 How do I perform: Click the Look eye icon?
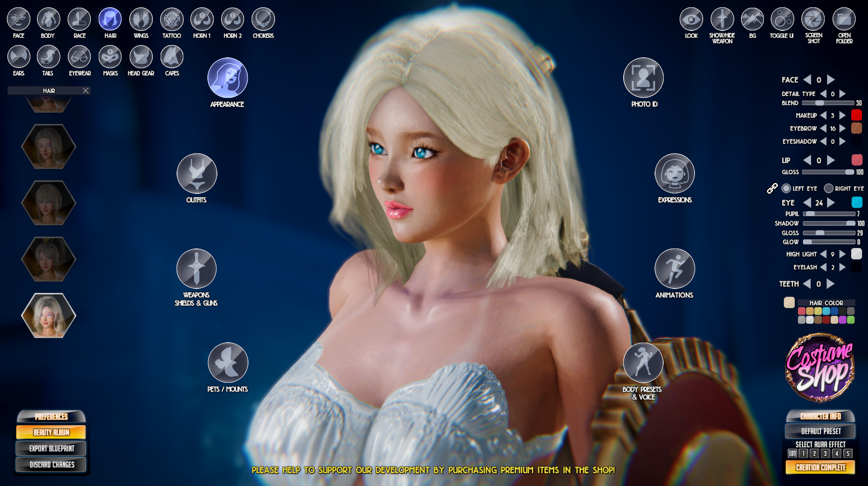691,19
